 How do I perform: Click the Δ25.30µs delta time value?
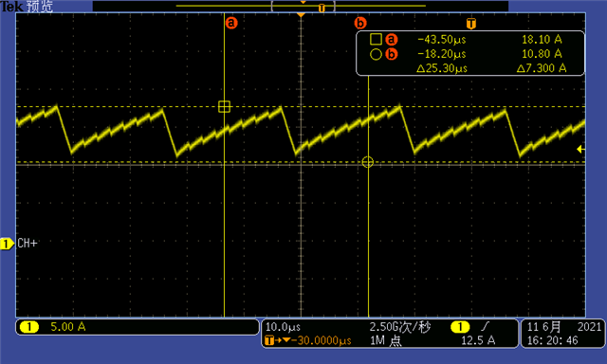tap(442, 68)
